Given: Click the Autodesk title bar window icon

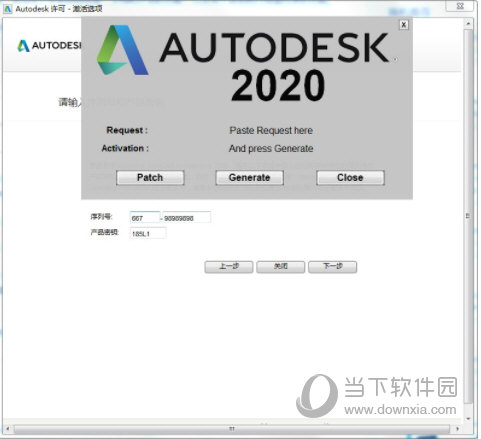Looking at the screenshot, I should (x=8, y=9).
